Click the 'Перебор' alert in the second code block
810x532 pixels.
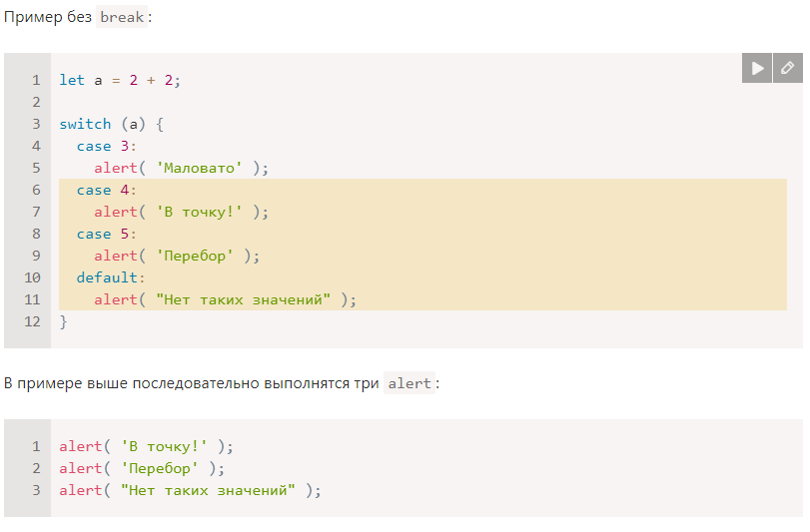pos(142,468)
